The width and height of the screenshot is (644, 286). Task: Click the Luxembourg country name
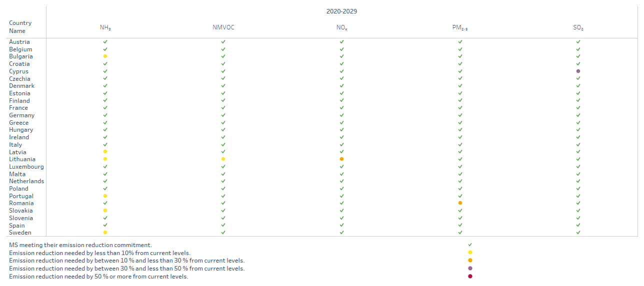[x=26, y=167]
